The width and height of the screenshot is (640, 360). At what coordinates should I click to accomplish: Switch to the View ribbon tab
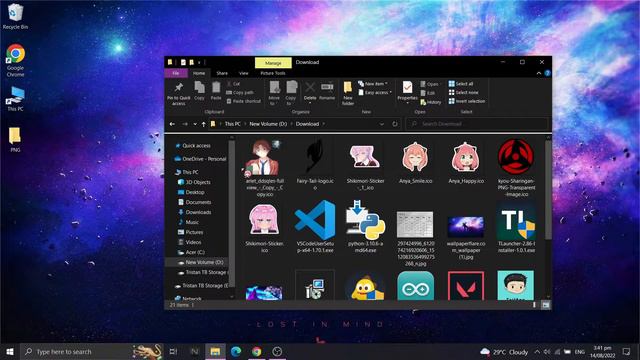pyautogui.click(x=244, y=73)
